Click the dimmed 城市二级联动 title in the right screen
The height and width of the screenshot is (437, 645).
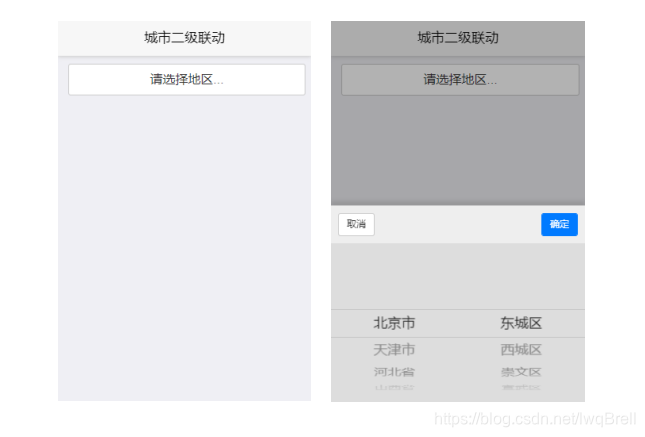(458, 38)
